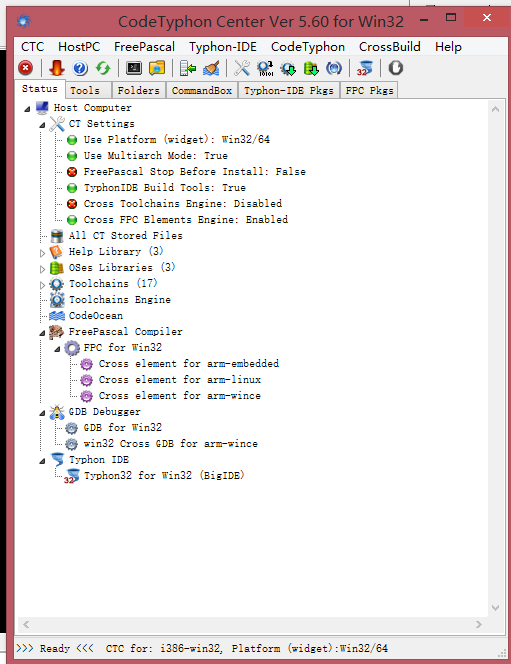Open help via blue question mark icon
Image resolution: width=511 pixels, height=664 pixels.
pos(80,68)
